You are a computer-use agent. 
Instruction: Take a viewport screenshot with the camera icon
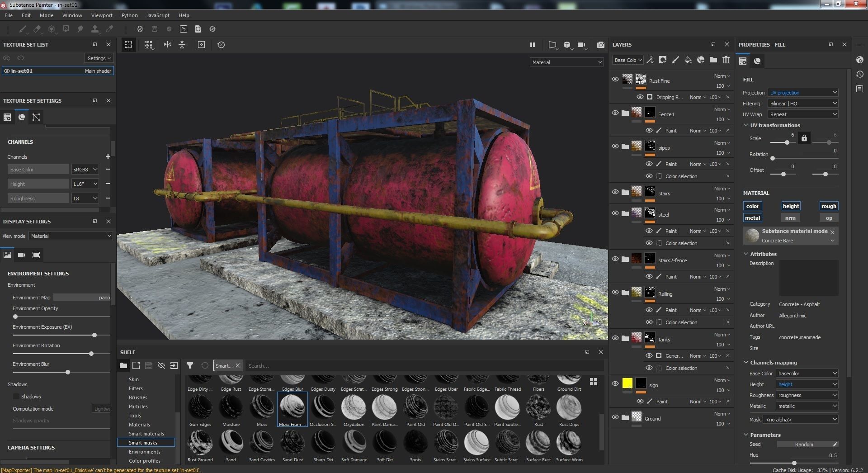[x=600, y=45]
